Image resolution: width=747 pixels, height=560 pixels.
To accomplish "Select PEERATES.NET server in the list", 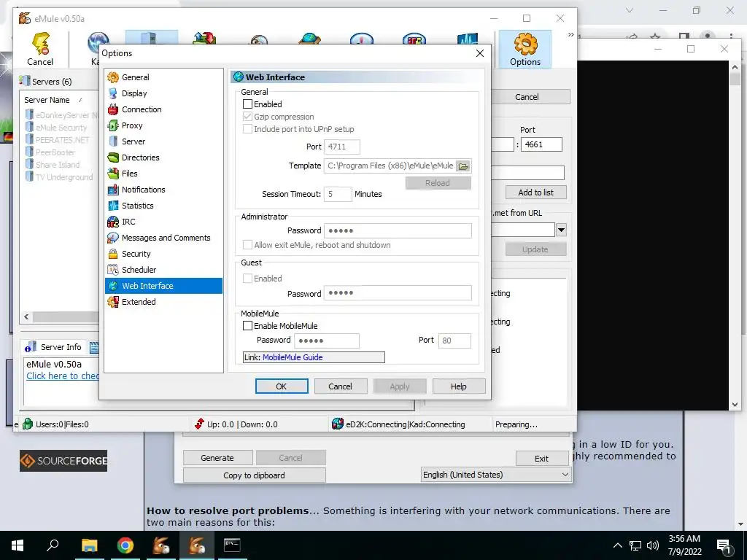I will pyautogui.click(x=63, y=140).
